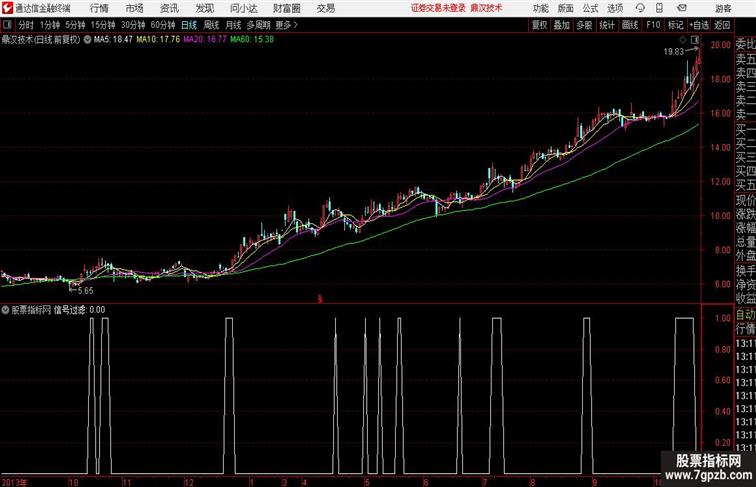Click the MA5: 18.47 value
The height and width of the screenshot is (487, 756).
point(113,40)
